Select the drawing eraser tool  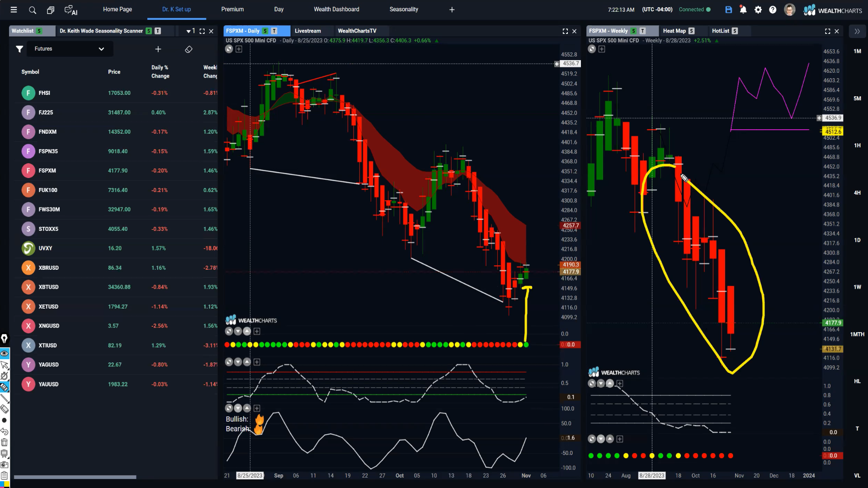coord(5,409)
